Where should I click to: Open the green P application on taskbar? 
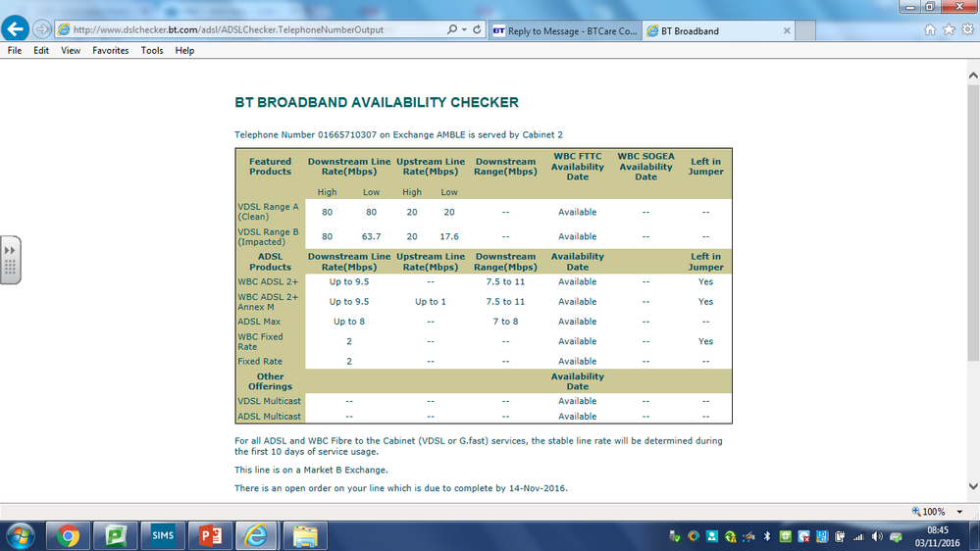pos(116,536)
